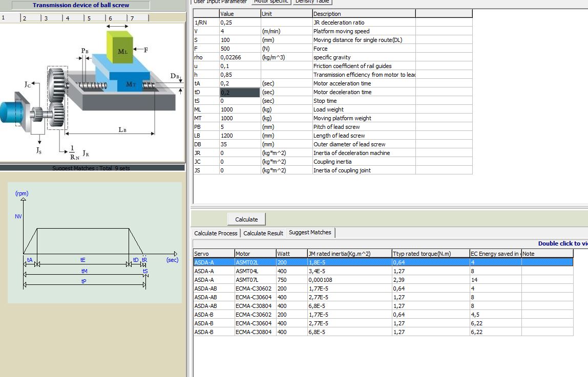Edit the DB outer diameter value 35
Screen dimensions: 588x377
point(240,144)
